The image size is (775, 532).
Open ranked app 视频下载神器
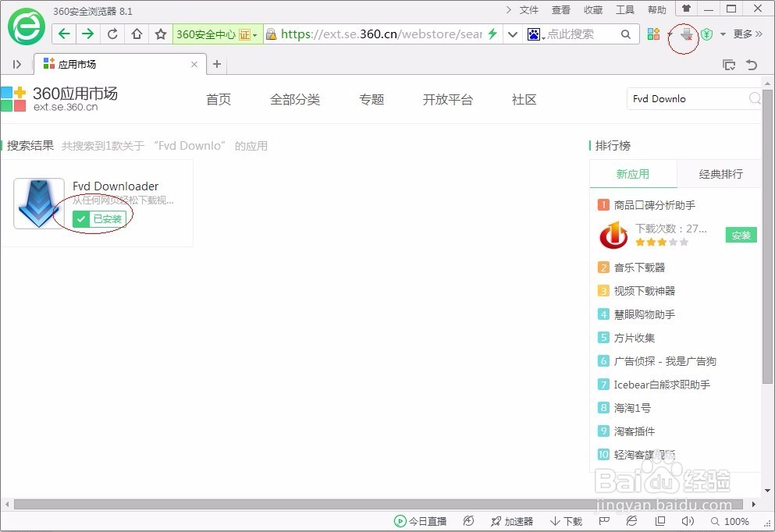click(645, 291)
